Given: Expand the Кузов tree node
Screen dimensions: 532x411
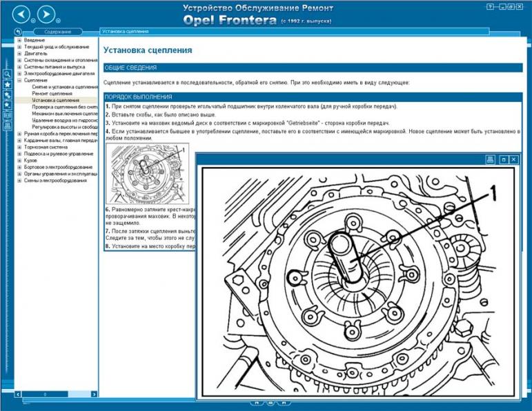Looking at the screenshot, I should (20, 161).
